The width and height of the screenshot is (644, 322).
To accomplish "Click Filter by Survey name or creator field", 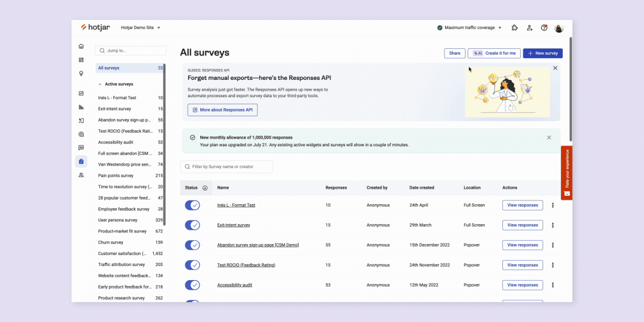I will 226,167.
